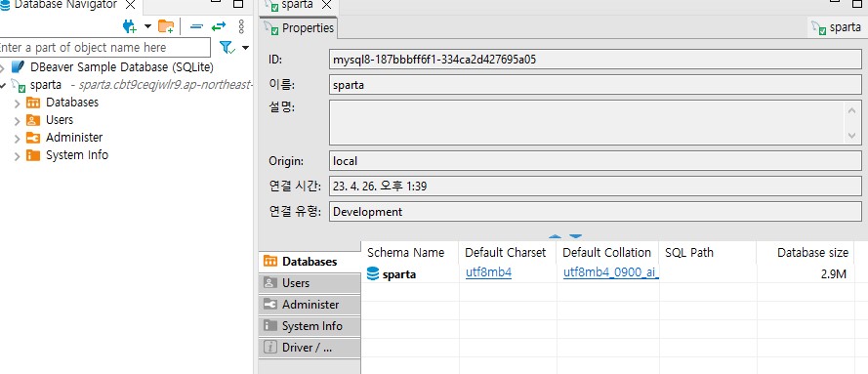This screenshot has height=374, width=868.
Task: Sort by Default Collation column header
Action: pyautogui.click(x=608, y=252)
